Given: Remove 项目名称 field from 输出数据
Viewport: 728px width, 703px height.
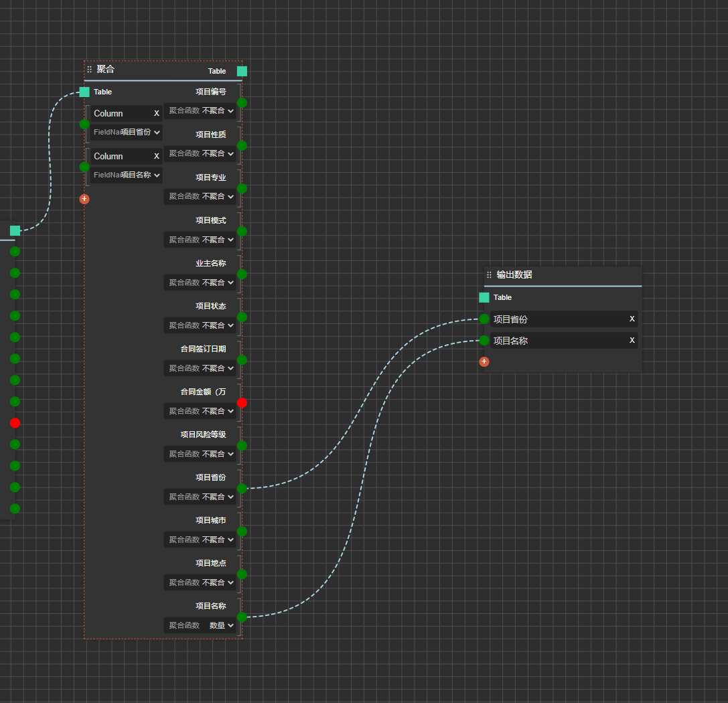Looking at the screenshot, I should [632, 340].
